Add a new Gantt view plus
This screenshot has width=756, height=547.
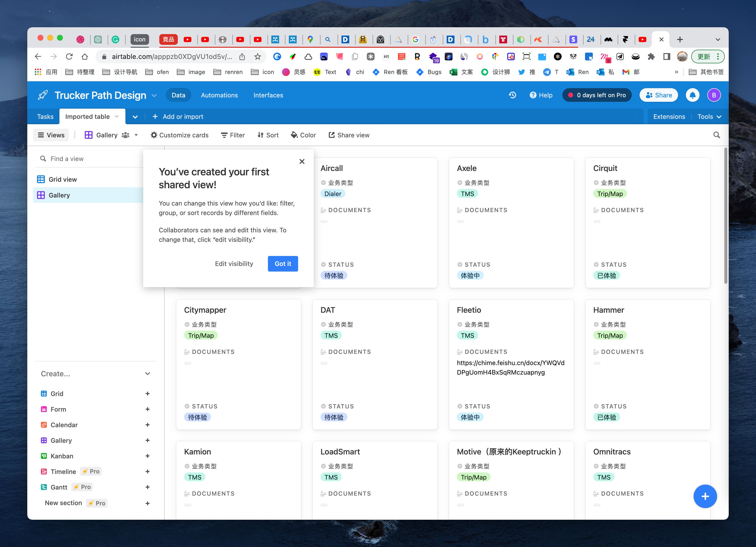point(147,487)
